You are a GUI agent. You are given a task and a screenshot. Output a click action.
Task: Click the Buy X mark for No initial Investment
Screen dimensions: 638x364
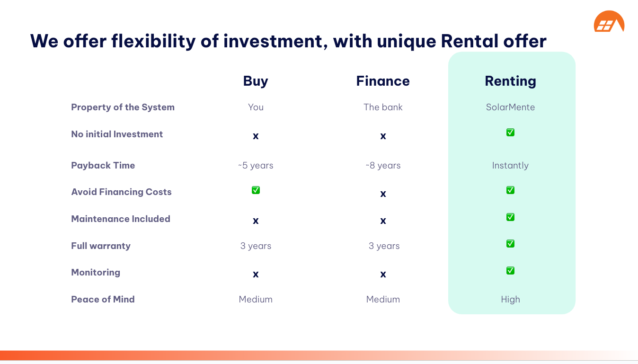tap(256, 136)
